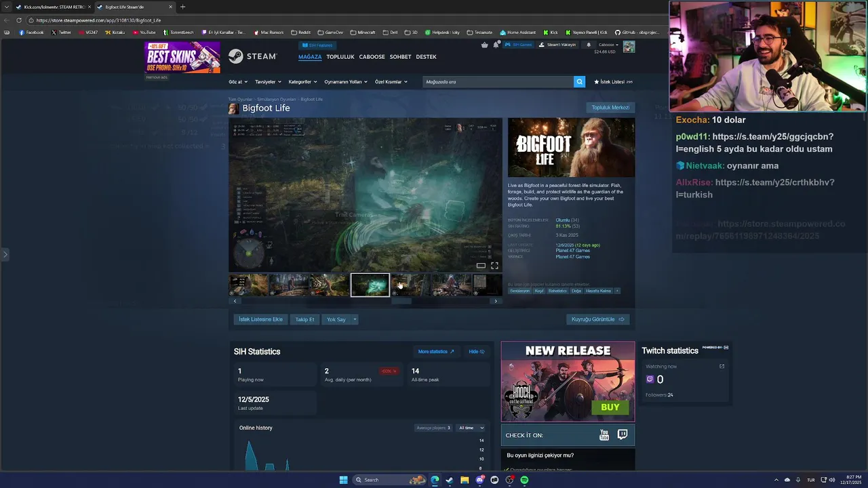Open the Windows Start button
The width and height of the screenshot is (868, 488).
[x=343, y=480]
